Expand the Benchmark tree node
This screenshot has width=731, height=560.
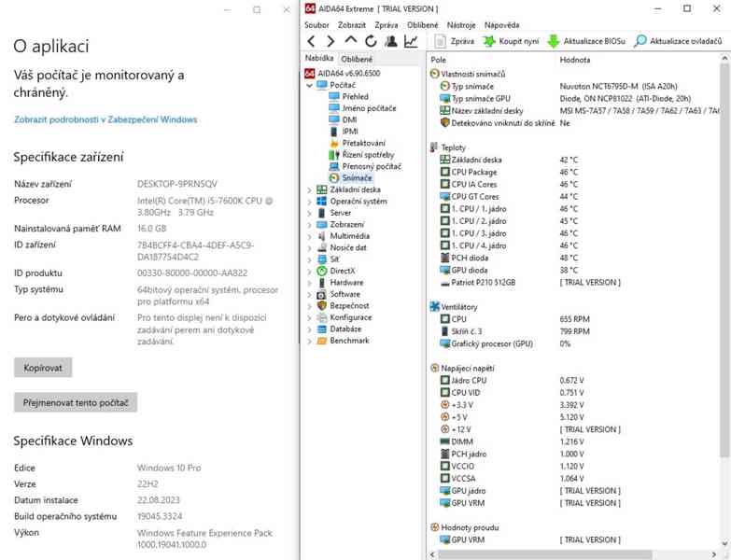click(310, 342)
